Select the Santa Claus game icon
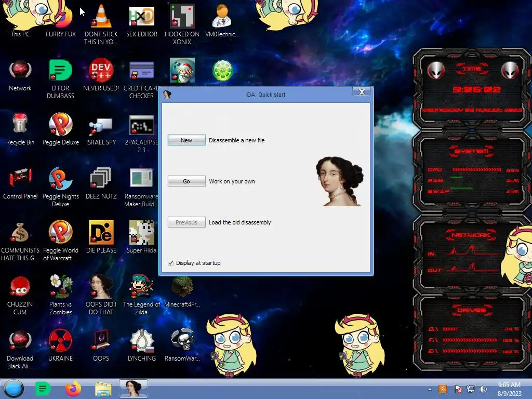The width and height of the screenshot is (532, 399). click(x=182, y=70)
